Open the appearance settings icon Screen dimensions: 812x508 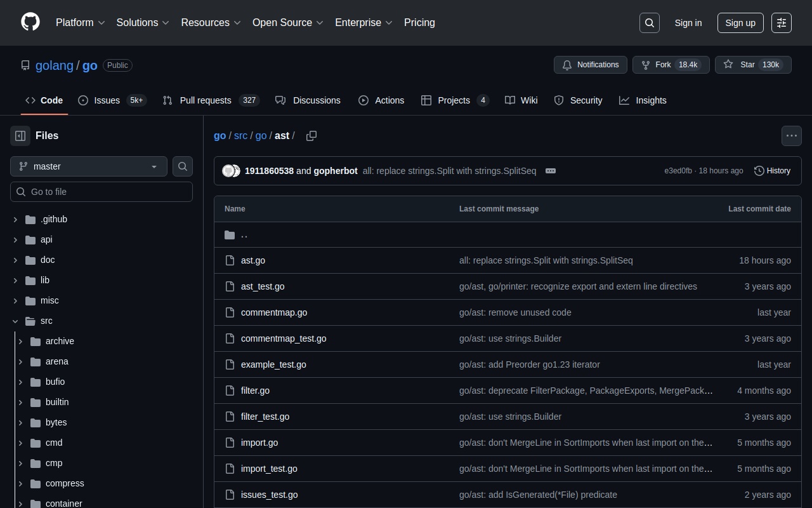tap(782, 23)
